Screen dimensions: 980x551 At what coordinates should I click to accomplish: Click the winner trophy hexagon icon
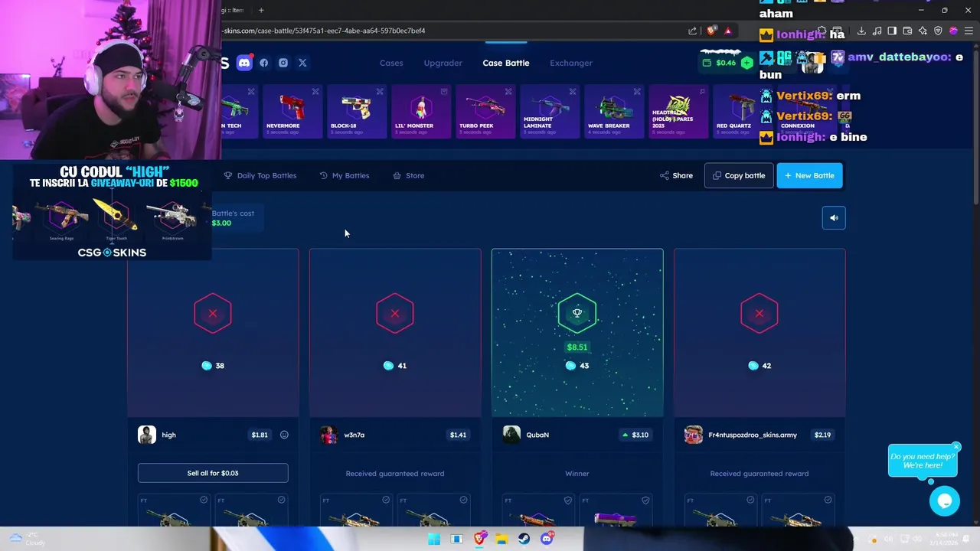[x=577, y=313]
